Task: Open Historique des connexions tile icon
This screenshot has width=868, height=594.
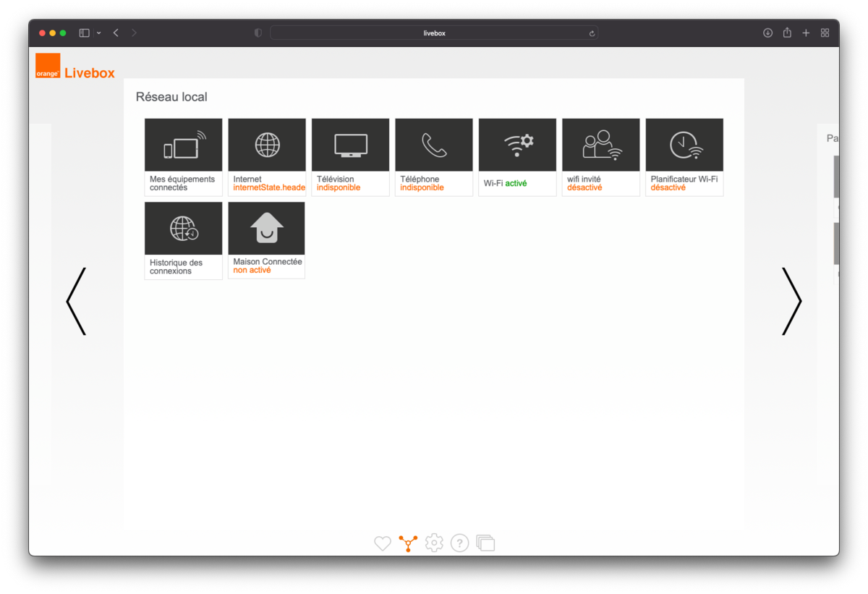Action: 184,229
